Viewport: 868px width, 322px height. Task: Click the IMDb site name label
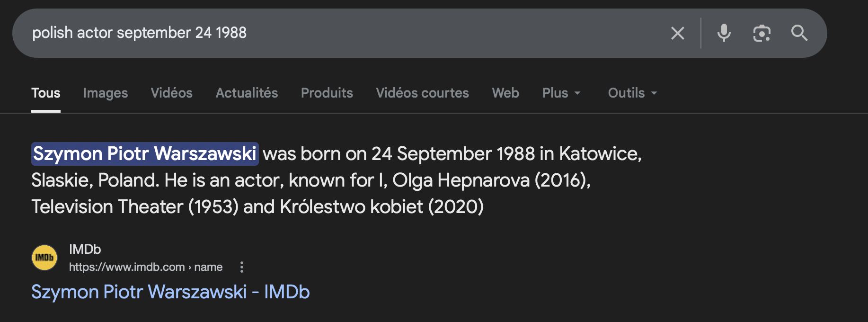tap(85, 249)
